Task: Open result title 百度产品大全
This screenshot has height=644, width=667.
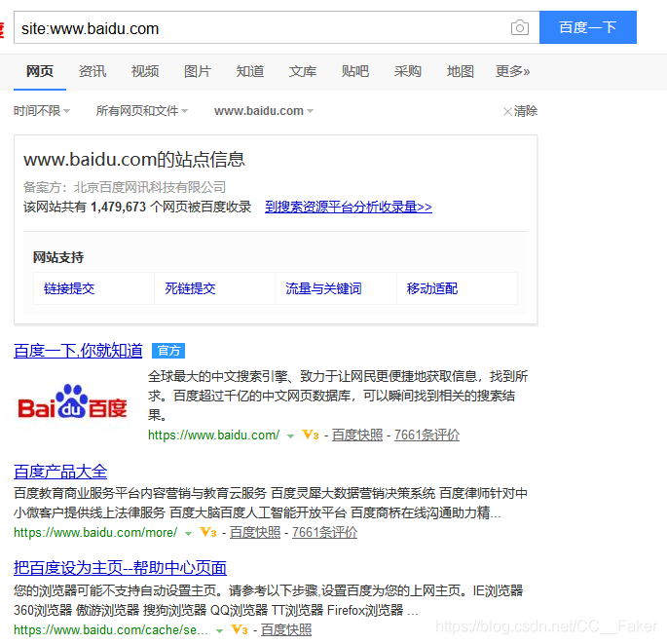Action: 60,472
